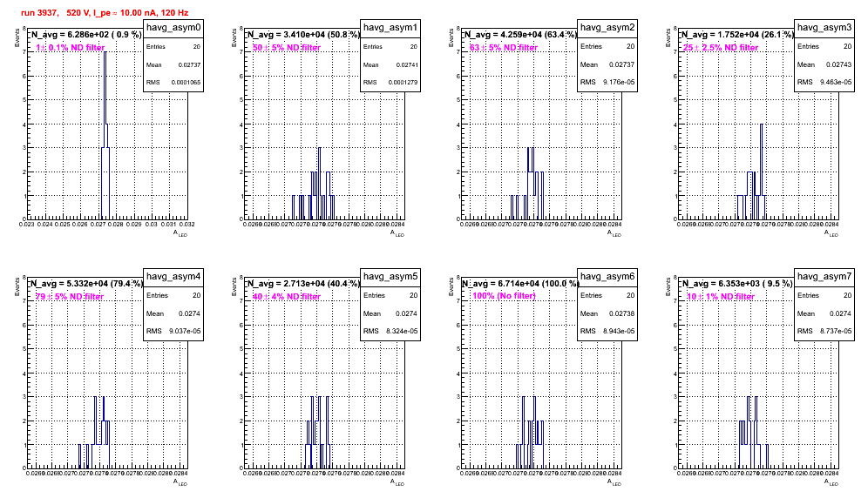Click the magenta 79 ± 5% ND filter label
This screenshot has width=868, height=498.
coord(70,297)
